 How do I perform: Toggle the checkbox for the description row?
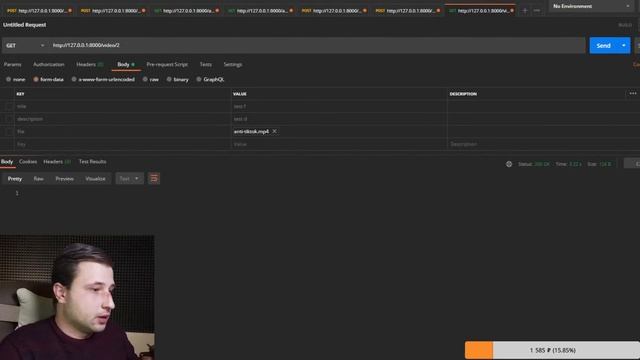pyautogui.click(x=9, y=119)
